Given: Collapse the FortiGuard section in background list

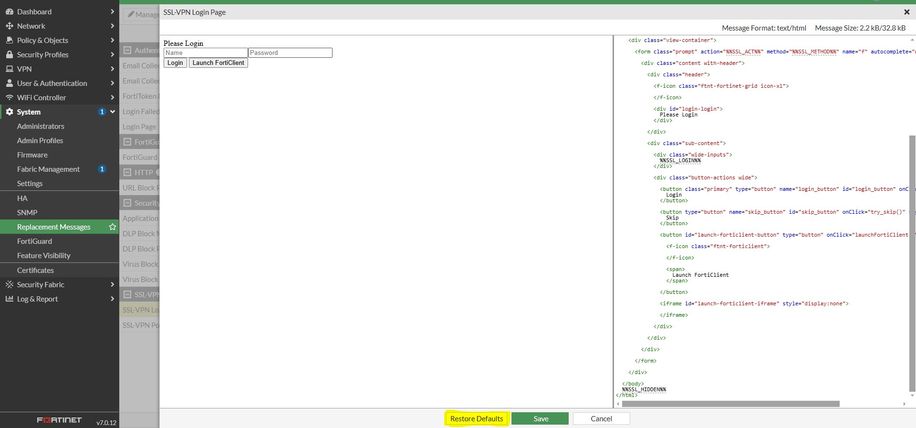Looking at the screenshot, I should (x=128, y=142).
